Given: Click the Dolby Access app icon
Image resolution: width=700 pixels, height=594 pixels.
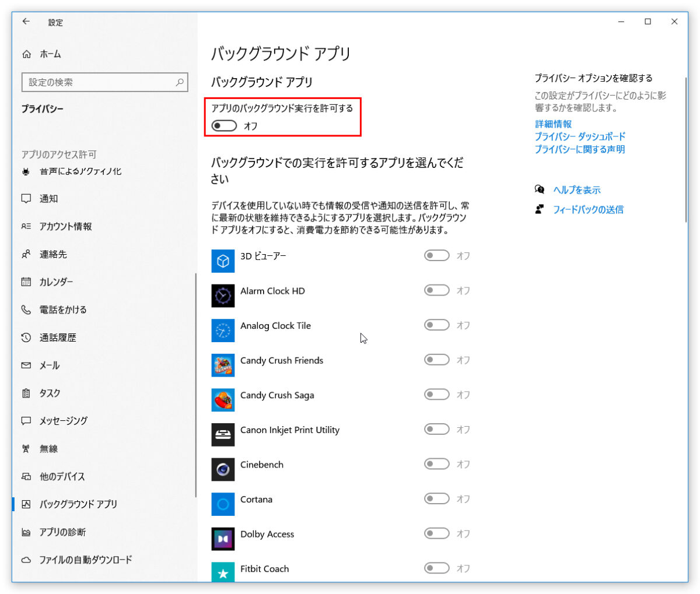Looking at the screenshot, I should 223,539.
